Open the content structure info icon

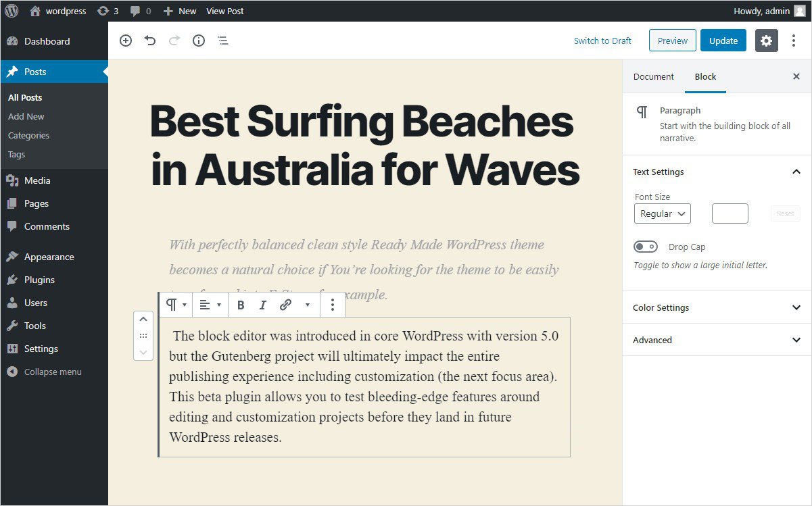click(199, 41)
